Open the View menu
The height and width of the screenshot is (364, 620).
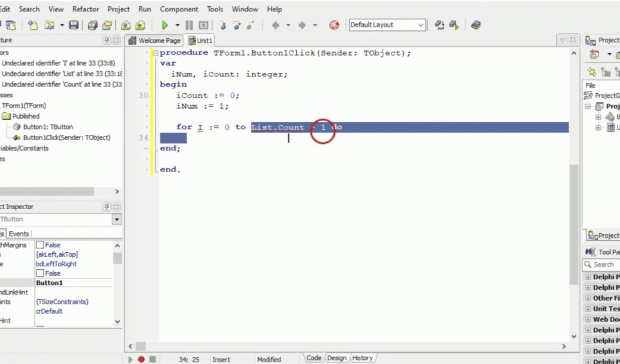pyautogui.click(x=56, y=9)
